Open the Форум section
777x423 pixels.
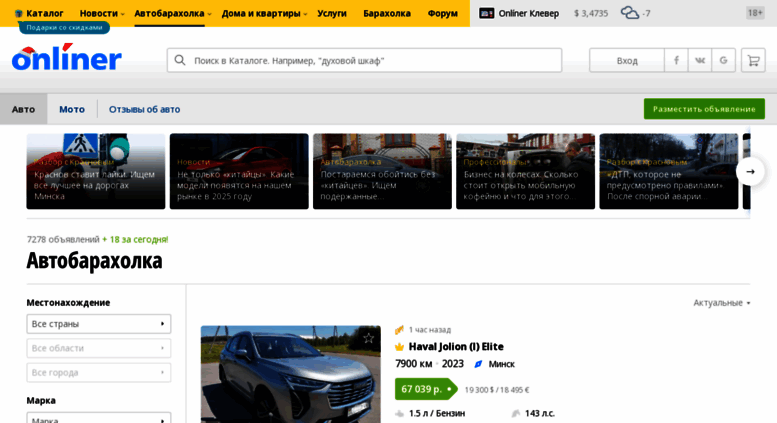pos(443,13)
